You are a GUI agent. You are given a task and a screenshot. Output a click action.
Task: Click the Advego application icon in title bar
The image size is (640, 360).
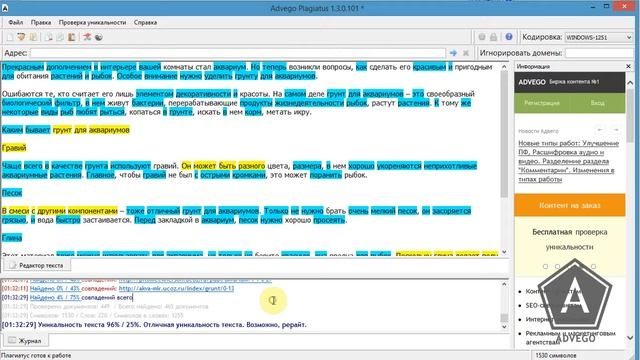pyautogui.click(x=4, y=7)
